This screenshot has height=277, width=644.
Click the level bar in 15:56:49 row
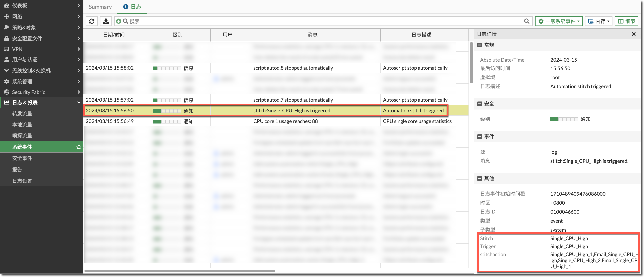tap(167, 122)
